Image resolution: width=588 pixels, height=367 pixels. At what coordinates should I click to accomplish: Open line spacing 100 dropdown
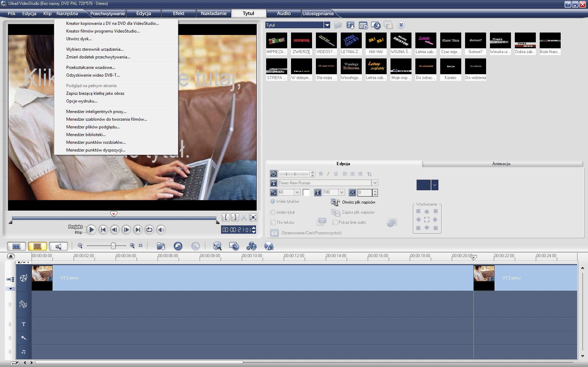point(341,192)
